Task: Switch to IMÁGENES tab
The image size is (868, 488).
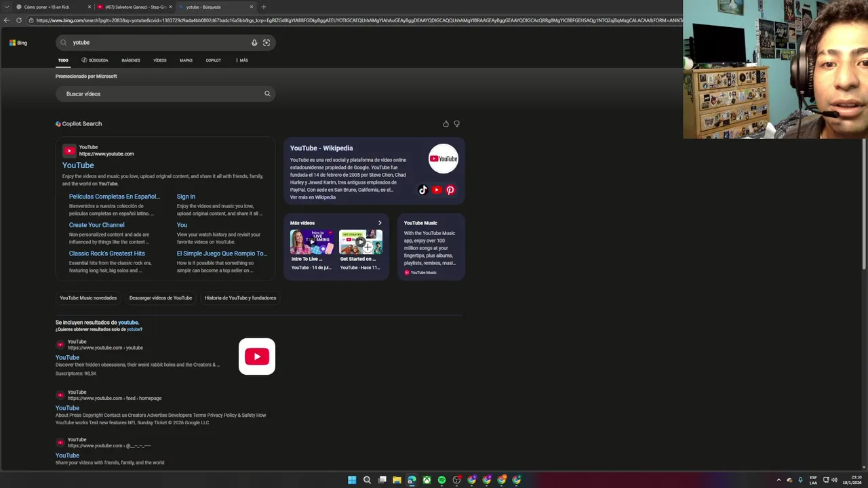Action: [x=131, y=60]
